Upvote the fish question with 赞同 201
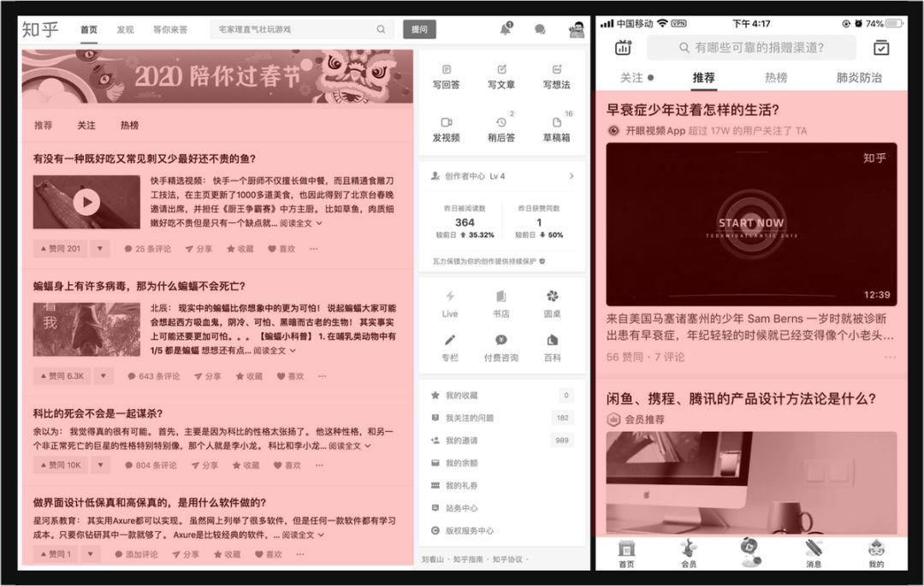 pos(60,249)
